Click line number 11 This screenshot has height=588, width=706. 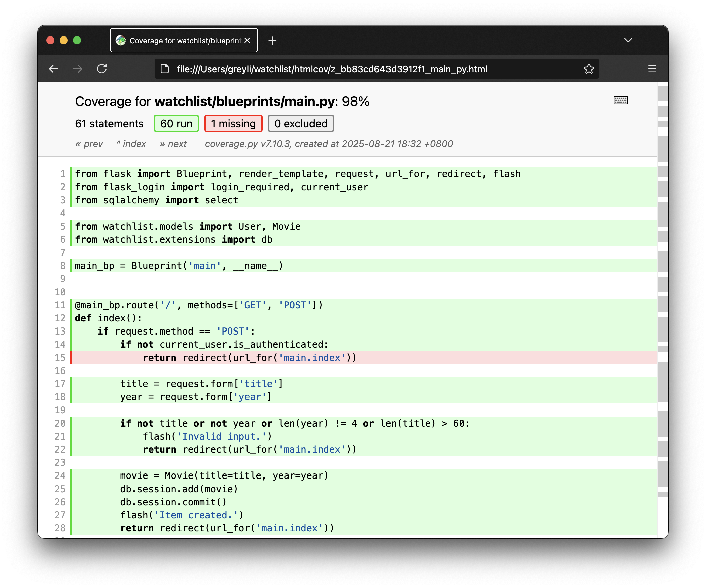(60, 305)
